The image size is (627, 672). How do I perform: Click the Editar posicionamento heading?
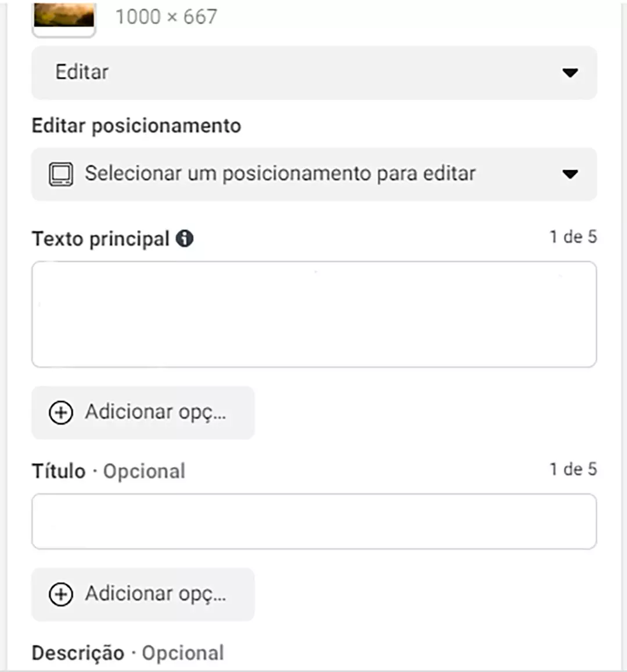[x=136, y=126]
